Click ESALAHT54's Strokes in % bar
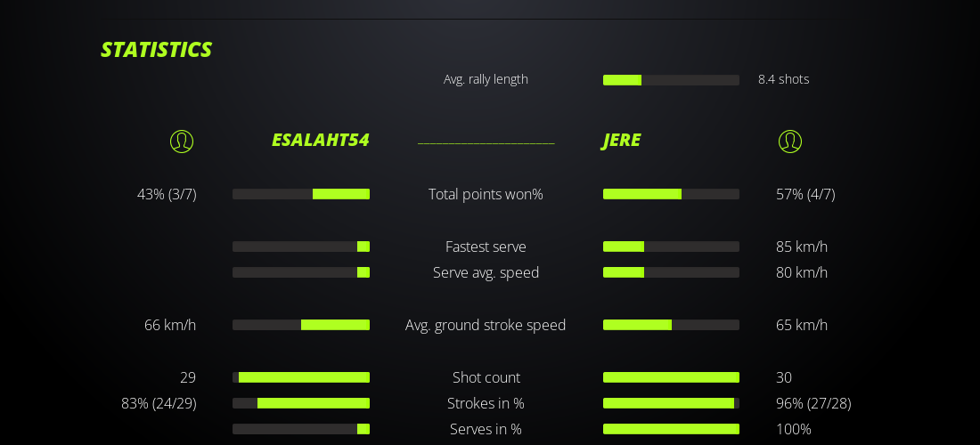 point(301,403)
